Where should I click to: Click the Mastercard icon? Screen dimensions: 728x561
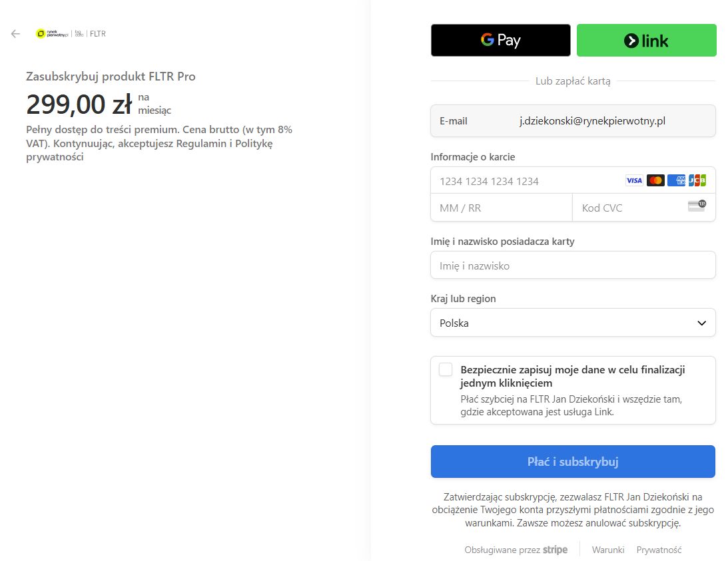click(655, 180)
